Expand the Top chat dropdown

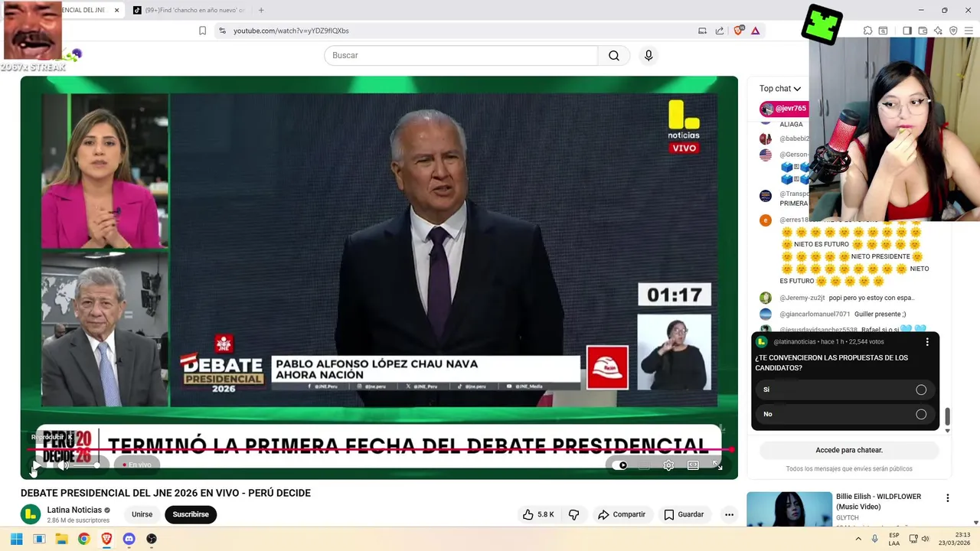pos(780,89)
